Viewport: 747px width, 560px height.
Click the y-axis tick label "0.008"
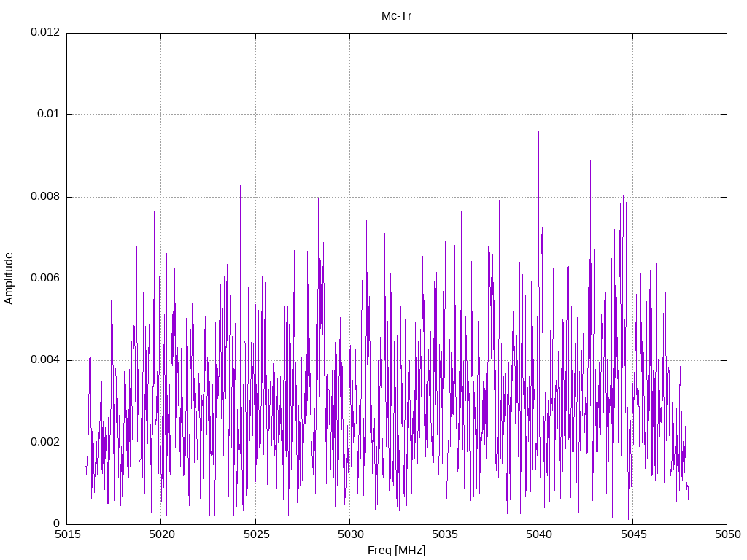tap(45, 196)
